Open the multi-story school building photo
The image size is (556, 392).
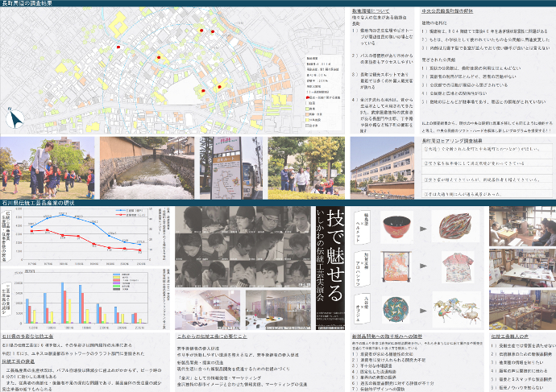[382, 168]
